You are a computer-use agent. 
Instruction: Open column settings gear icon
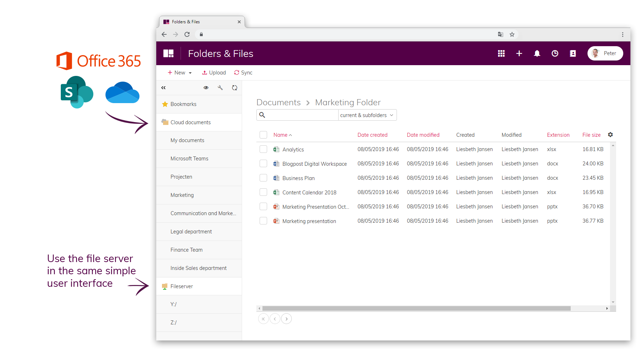(x=610, y=135)
